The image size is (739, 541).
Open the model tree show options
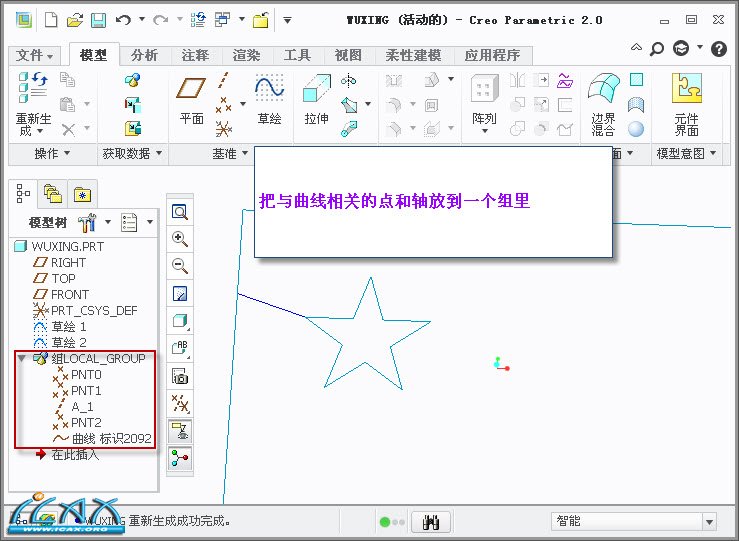click(x=129, y=222)
